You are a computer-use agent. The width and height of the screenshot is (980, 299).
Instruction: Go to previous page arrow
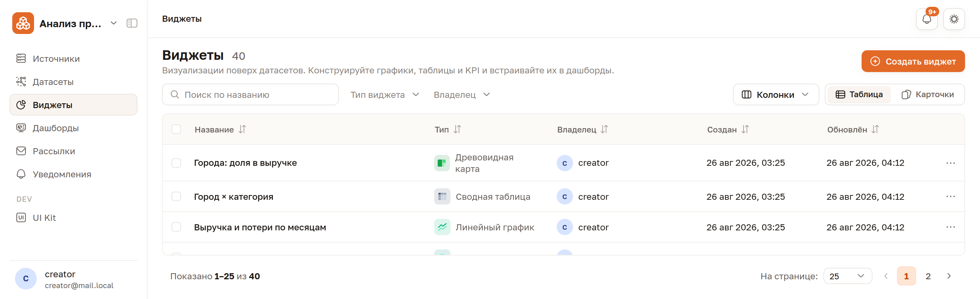pyautogui.click(x=886, y=276)
